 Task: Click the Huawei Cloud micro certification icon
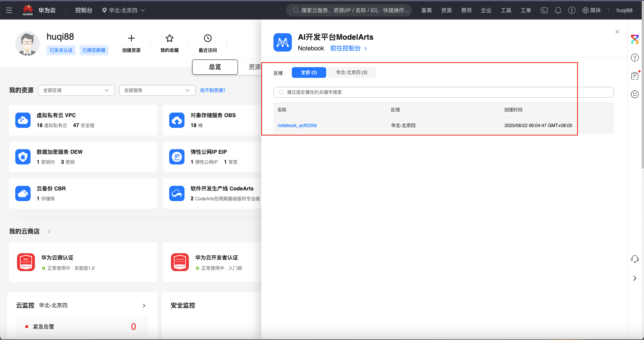click(x=26, y=262)
